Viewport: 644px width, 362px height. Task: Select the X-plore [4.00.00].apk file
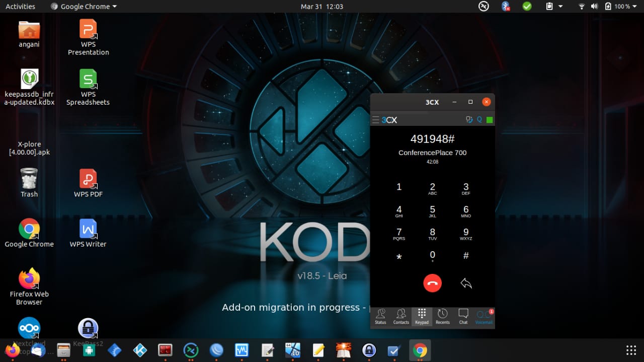29,148
